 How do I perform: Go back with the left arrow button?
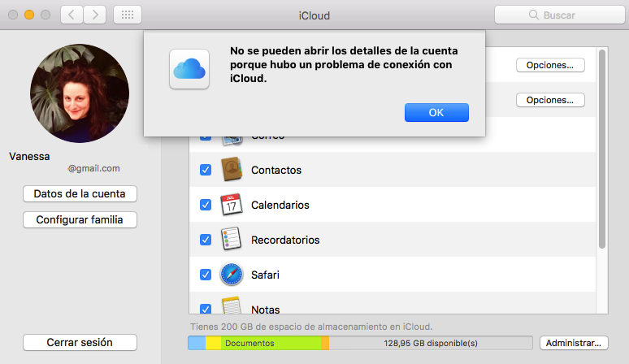pos(72,15)
